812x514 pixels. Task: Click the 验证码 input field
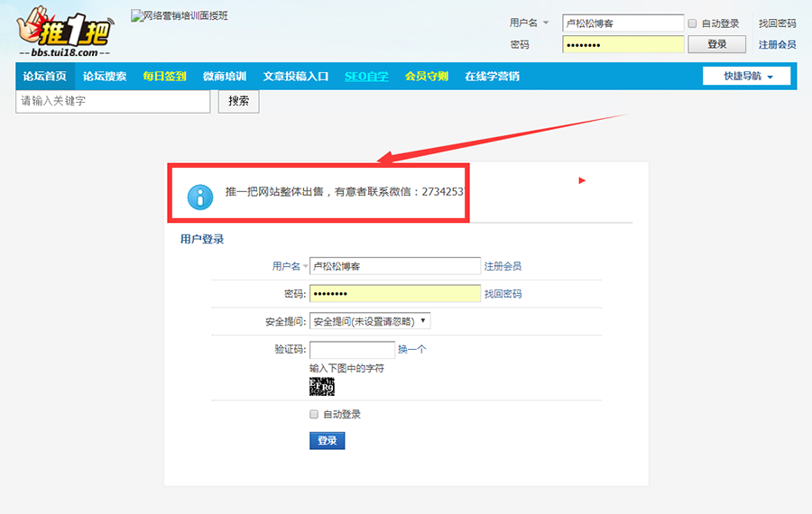coord(352,350)
